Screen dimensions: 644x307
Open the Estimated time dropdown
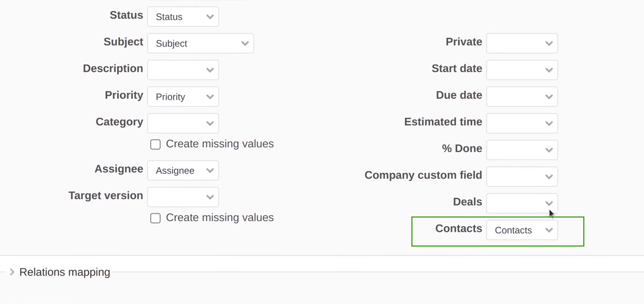522,123
